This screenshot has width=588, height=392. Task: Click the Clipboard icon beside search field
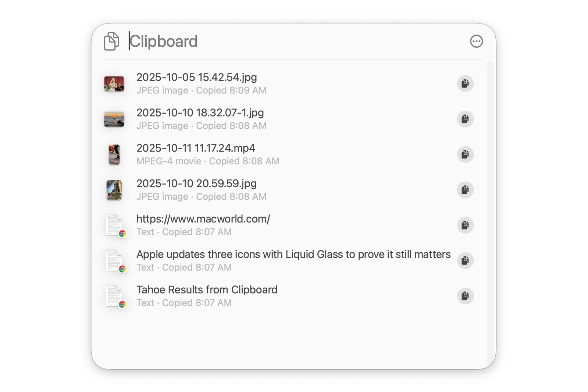(x=111, y=41)
